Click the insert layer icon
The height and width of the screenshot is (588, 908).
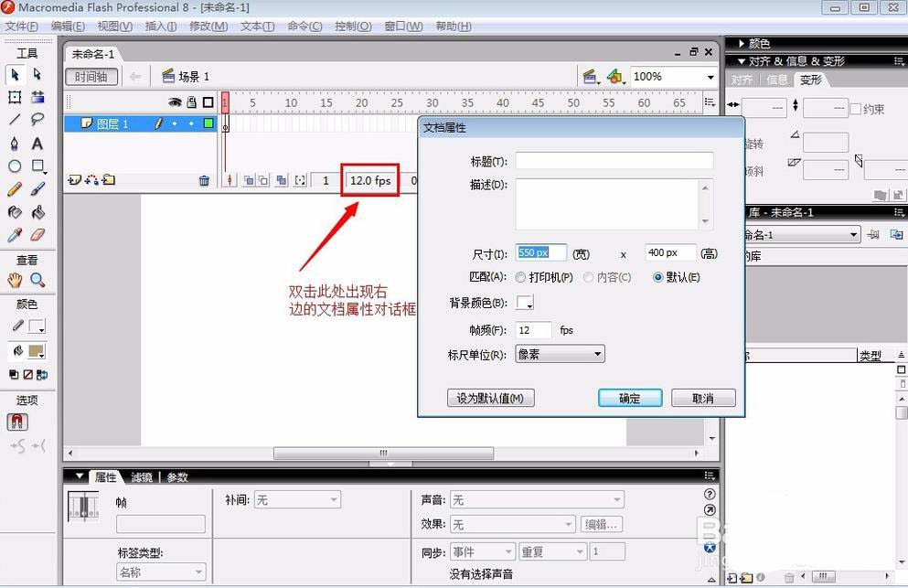[74, 180]
